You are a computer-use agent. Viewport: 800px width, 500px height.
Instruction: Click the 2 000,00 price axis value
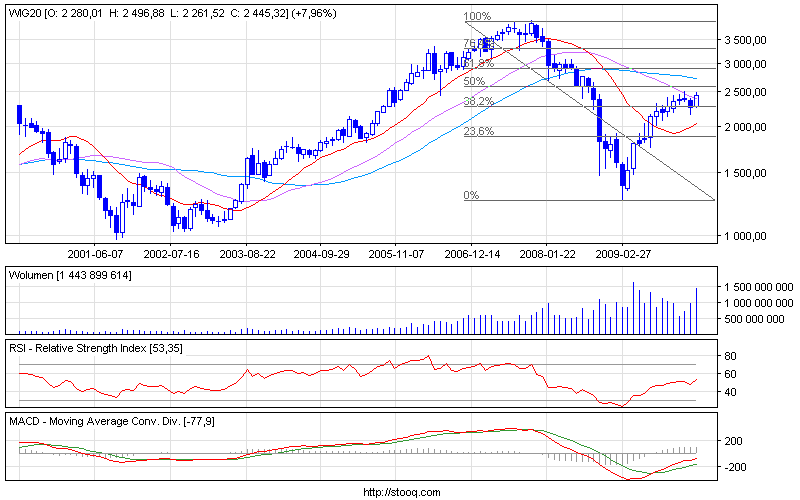tap(745, 127)
